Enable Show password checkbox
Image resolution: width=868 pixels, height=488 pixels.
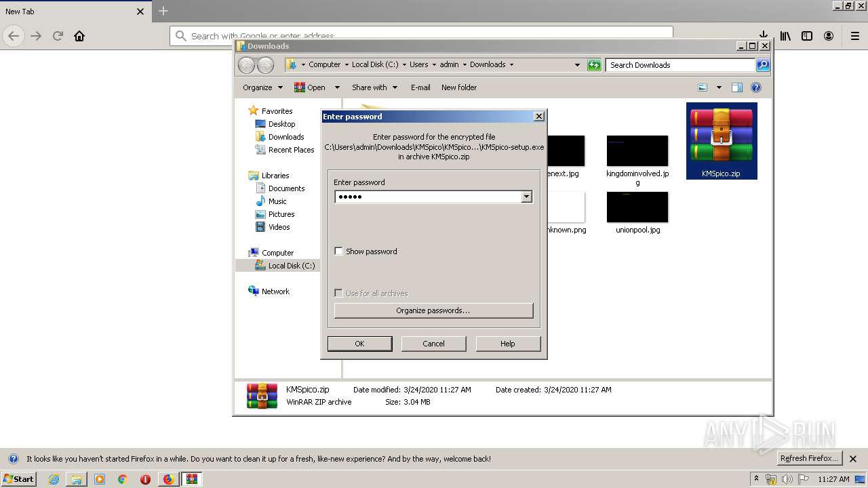[x=339, y=251]
